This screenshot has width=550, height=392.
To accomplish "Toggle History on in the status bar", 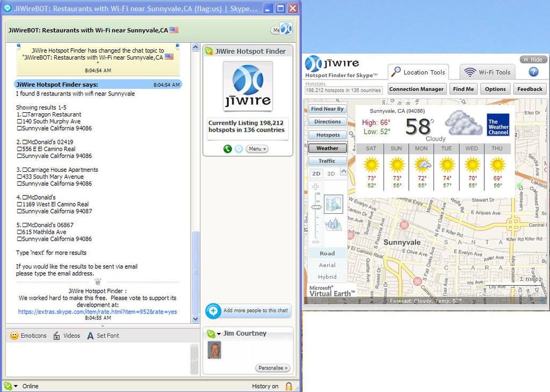I will (265, 386).
